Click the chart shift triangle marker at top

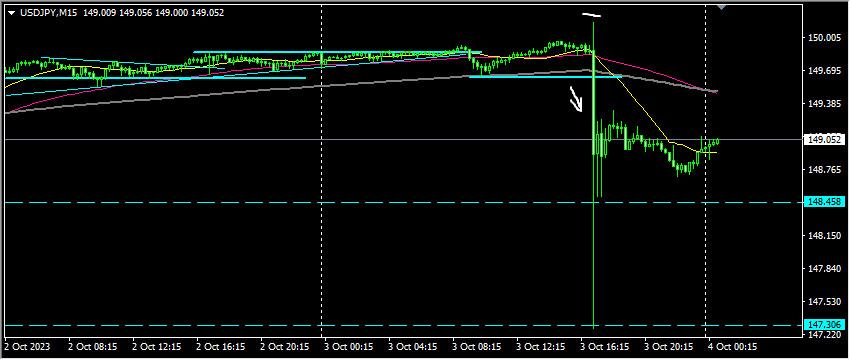pos(721,7)
